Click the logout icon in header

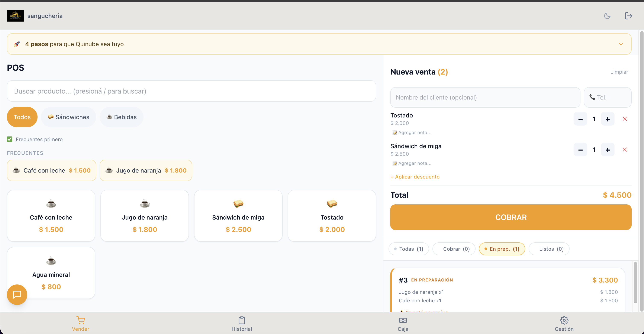(x=628, y=16)
